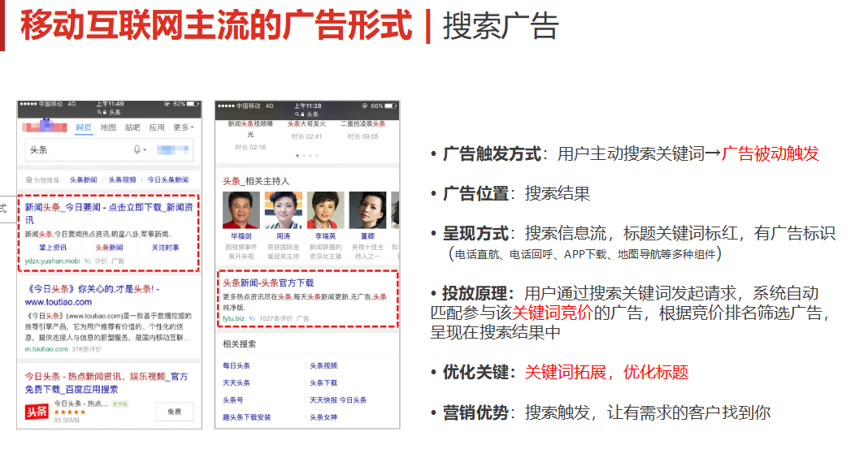Tap the 免费 download button
868x462 pixels.
(x=175, y=412)
